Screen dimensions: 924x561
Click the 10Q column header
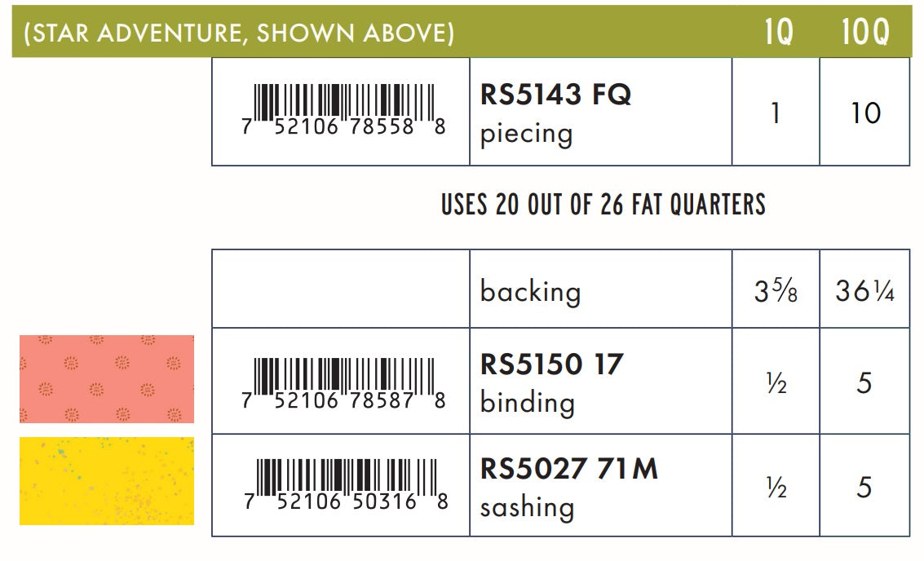[864, 33]
